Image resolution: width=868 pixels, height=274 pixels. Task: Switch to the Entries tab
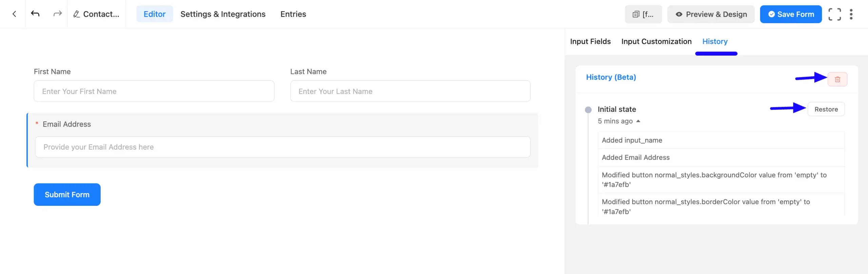tap(293, 14)
